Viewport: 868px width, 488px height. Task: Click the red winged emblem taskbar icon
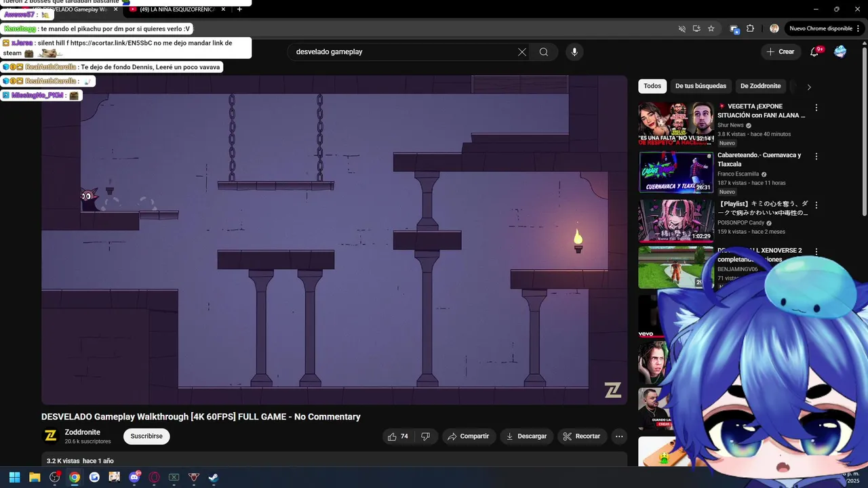pyautogui.click(x=194, y=477)
